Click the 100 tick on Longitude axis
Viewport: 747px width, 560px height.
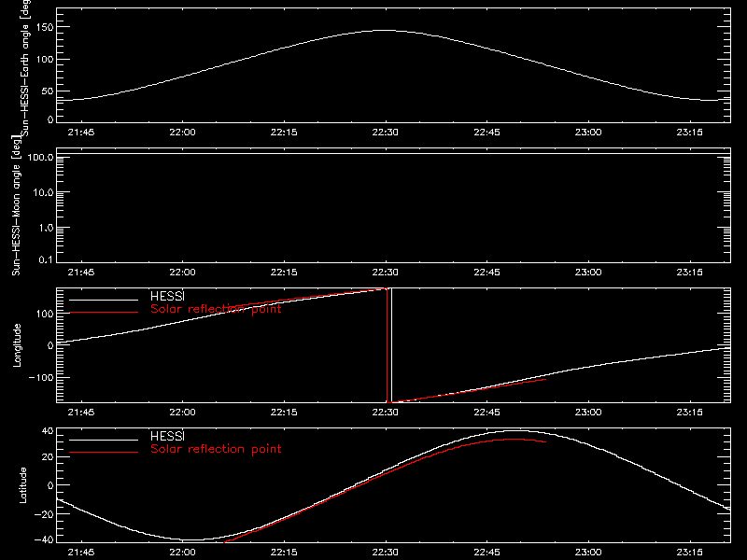tap(45, 314)
